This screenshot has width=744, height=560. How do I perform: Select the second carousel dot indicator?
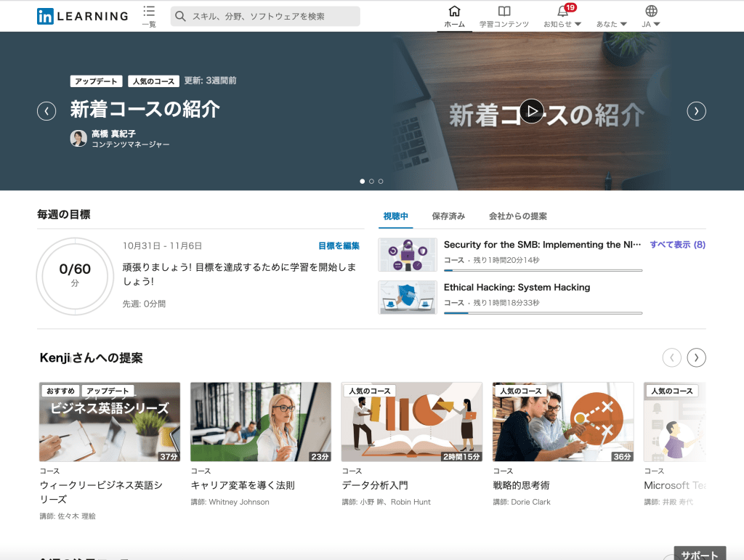click(x=371, y=182)
